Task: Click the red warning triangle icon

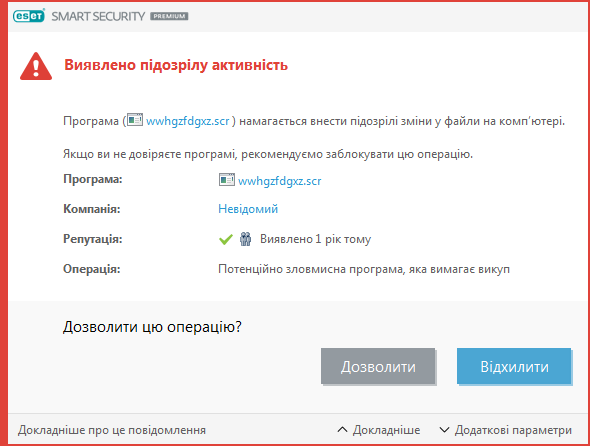Action: click(36, 67)
